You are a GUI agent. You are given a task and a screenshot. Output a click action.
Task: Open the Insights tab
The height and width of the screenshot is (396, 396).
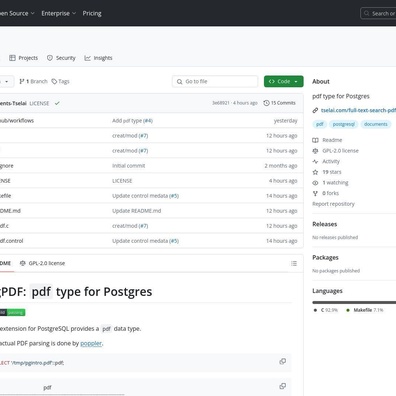(x=98, y=58)
